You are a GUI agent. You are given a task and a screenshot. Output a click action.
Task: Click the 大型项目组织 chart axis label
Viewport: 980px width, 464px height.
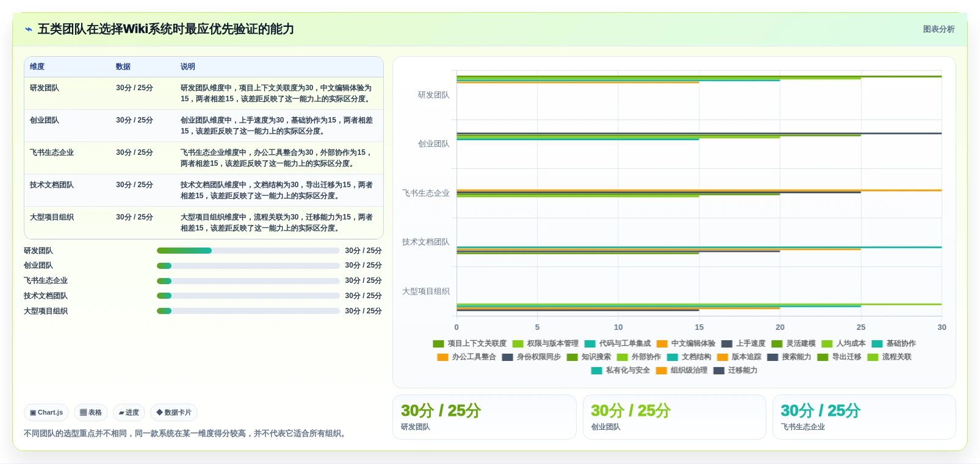coord(426,291)
